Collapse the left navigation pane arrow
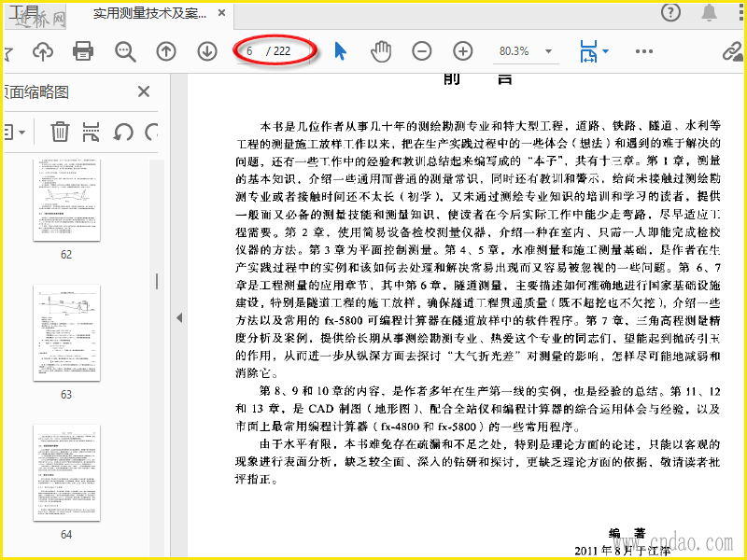747x560 pixels. coord(179,317)
